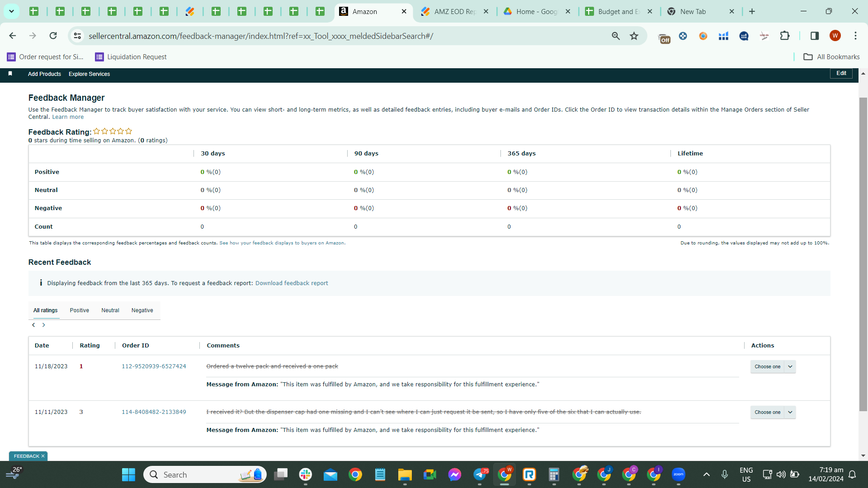This screenshot has height=488, width=868.
Task: Open RingCentral app in the taskbar
Action: point(529,474)
